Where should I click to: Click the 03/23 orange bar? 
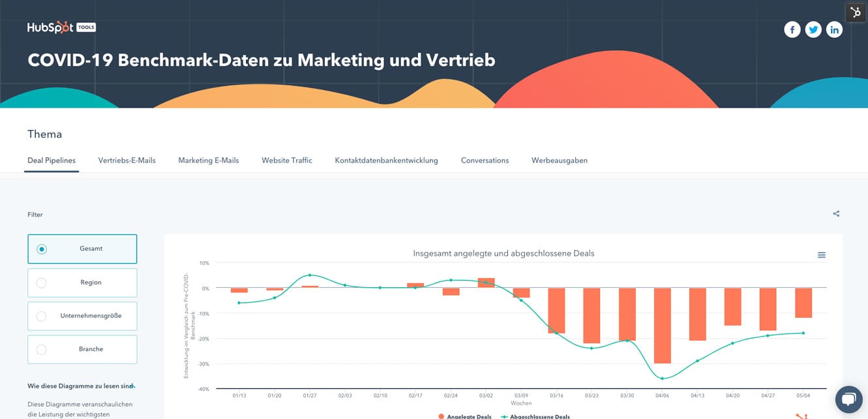coord(591,315)
